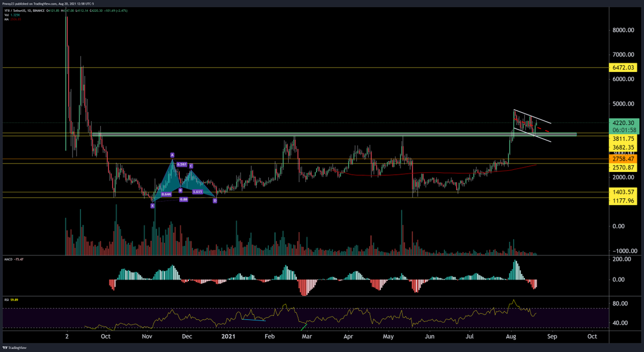Click the 2021 label on the time axis
The image size is (644, 352).
[x=228, y=336]
